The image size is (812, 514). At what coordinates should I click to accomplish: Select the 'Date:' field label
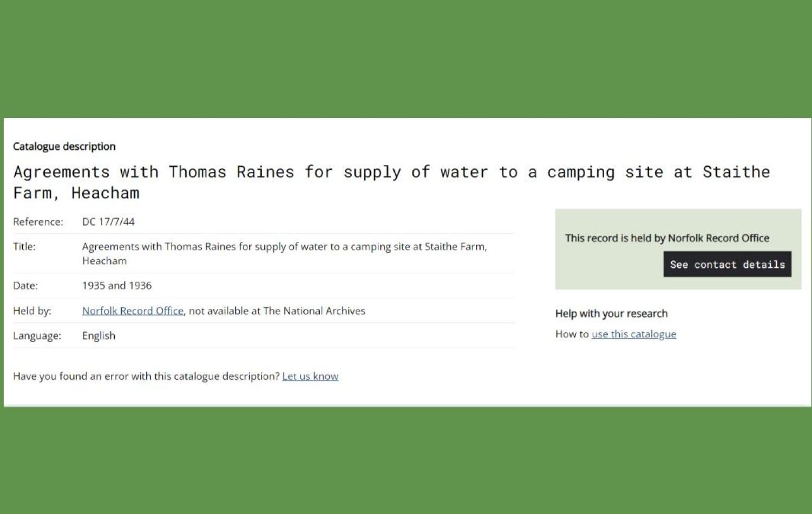tap(25, 285)
